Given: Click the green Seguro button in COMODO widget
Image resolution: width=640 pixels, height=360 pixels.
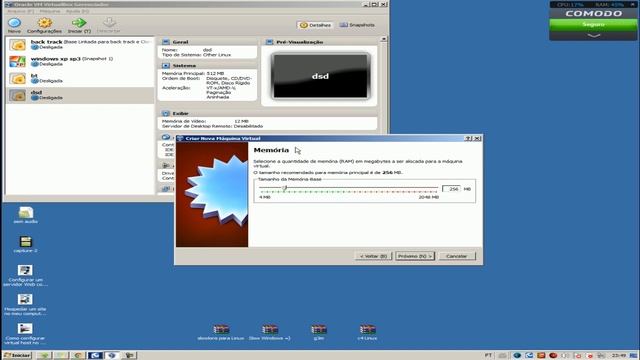Looking at the screenshot, I should point(593,24).
